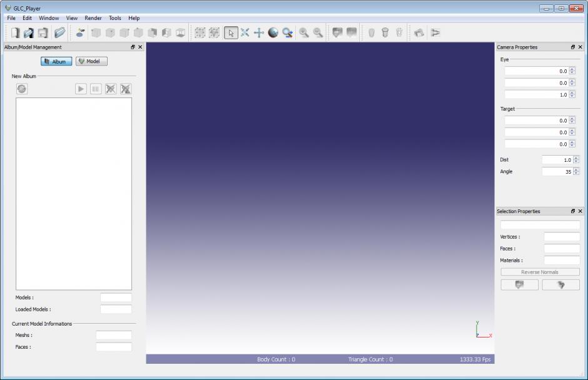This screenshot has width=588, height=380.
Task: Close the Camera Properties panel
Action: (580, 47)
